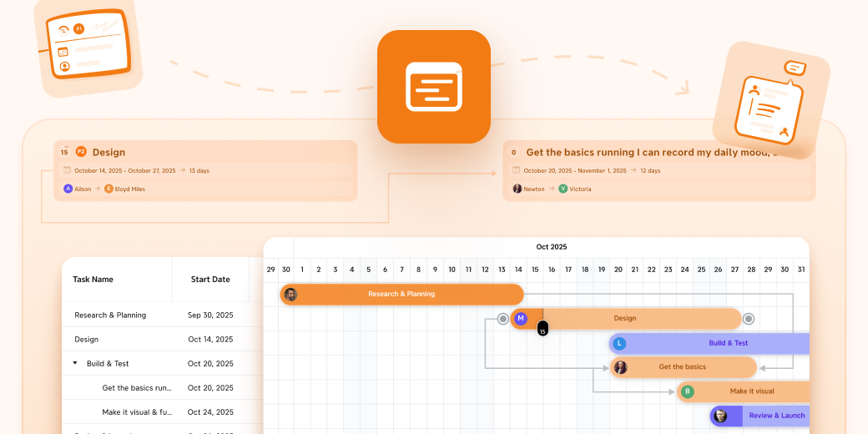Click day 5 in the timeline header

369,270
